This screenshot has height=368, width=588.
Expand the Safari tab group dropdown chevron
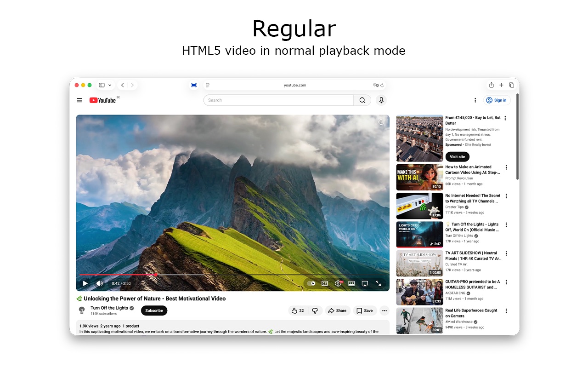point(110,85)
